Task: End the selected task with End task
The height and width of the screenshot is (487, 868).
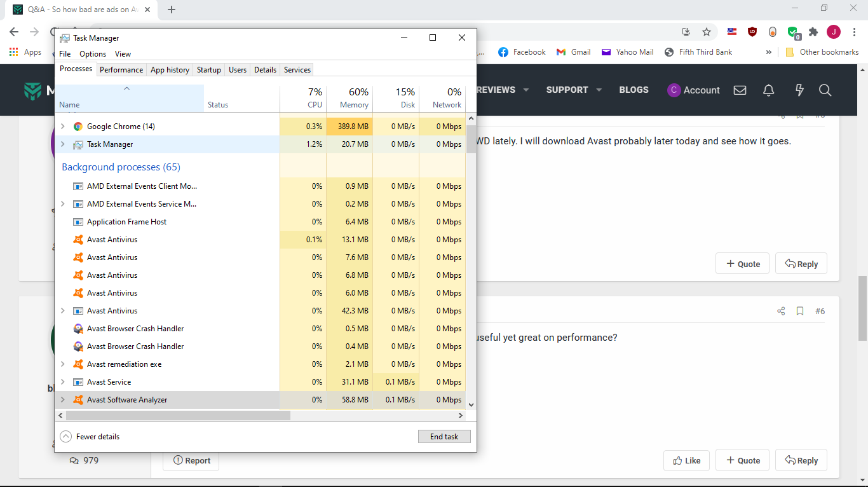Action: 444,437
